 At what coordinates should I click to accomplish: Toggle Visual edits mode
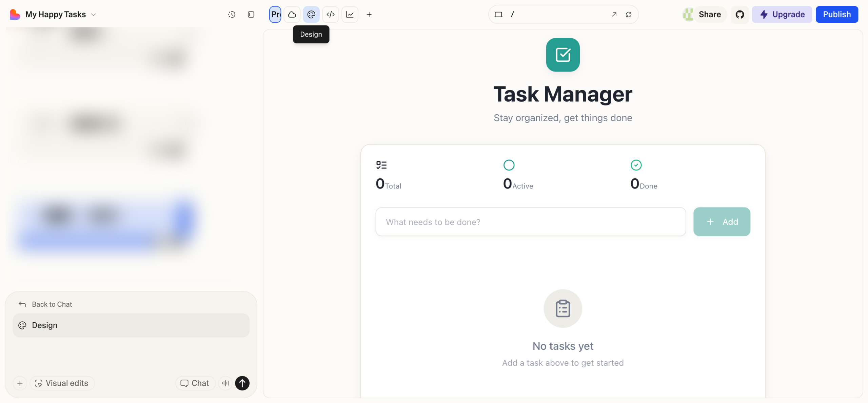[x=62, y=383]
